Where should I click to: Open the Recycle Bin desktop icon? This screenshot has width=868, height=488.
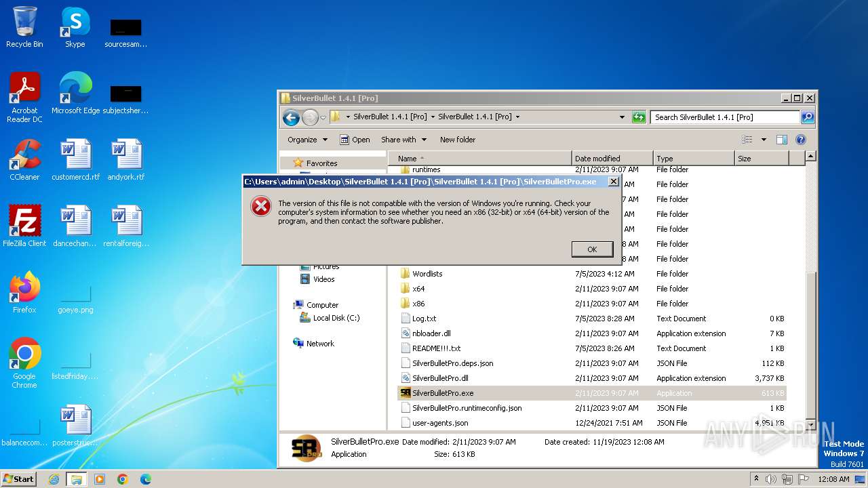tap(24, 27)
